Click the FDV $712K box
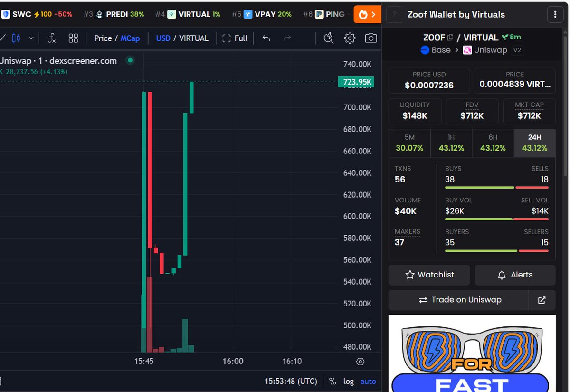This screenshot has height=392, width=570. [x=472, y=111]
